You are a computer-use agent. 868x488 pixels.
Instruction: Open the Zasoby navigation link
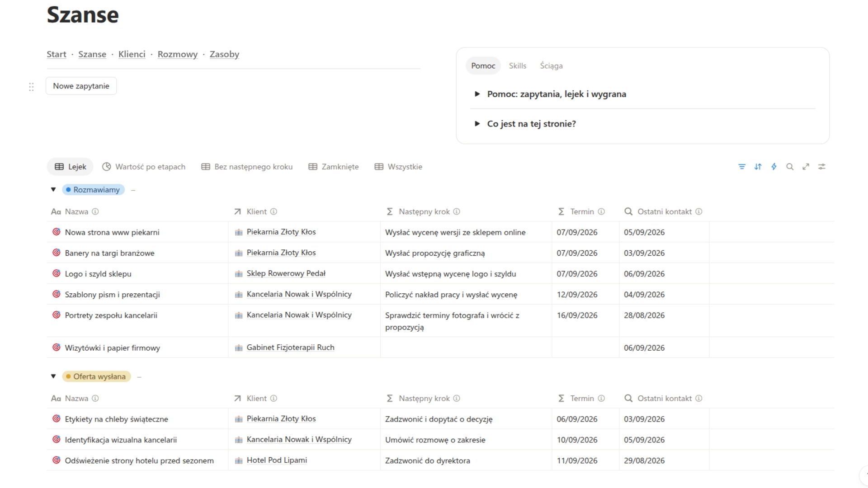point(224,54)
